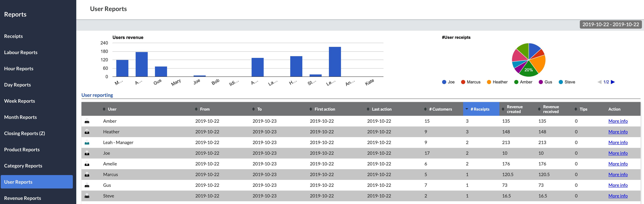
Task: Click the Marcus row user icon
Action: (87, 175)
